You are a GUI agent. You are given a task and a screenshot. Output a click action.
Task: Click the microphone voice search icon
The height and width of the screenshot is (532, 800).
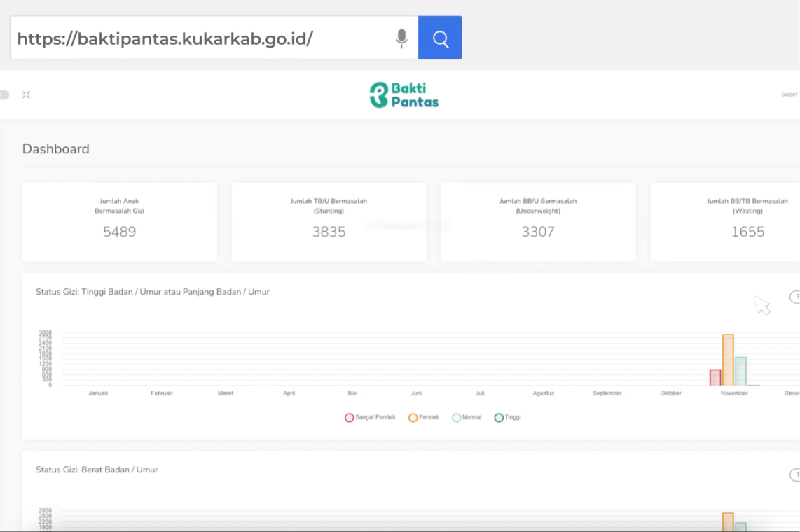[x=401, y=38]
